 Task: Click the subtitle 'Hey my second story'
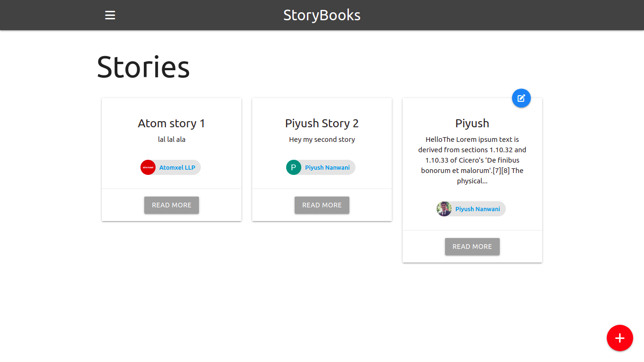tap(322, 139)
